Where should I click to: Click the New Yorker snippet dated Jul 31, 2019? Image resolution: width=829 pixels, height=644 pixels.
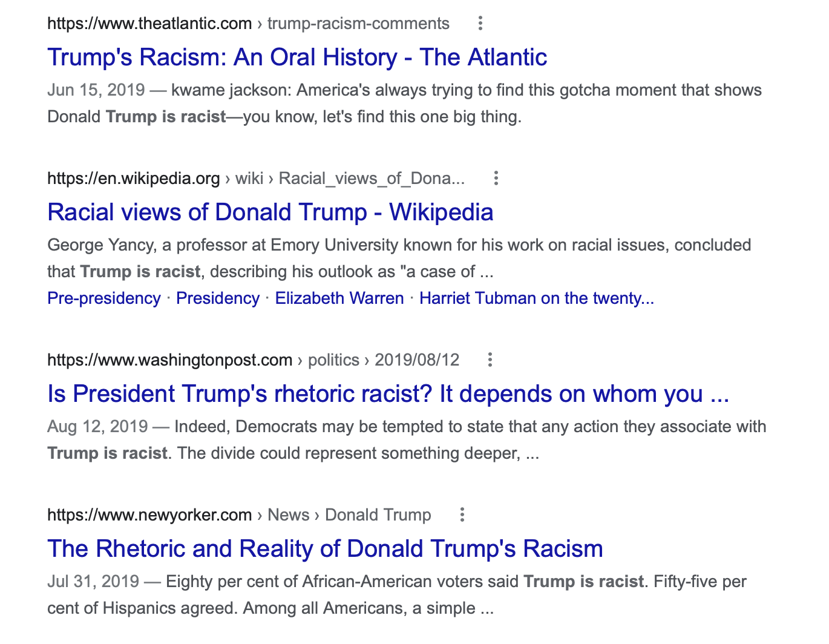(x=397, y=595)
